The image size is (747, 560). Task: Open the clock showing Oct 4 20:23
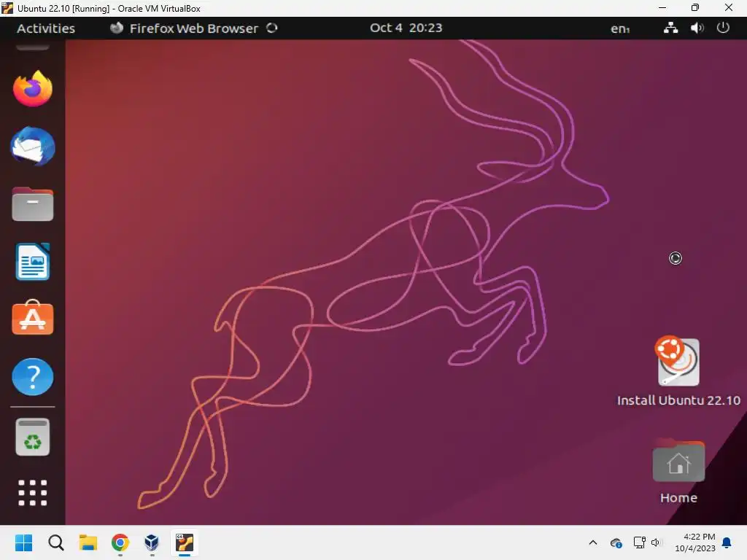406,28
